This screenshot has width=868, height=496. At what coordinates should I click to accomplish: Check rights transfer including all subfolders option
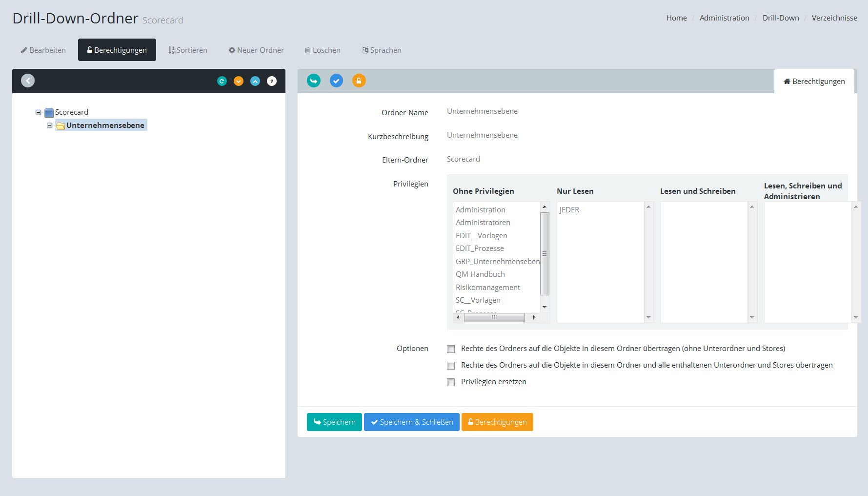451,366
